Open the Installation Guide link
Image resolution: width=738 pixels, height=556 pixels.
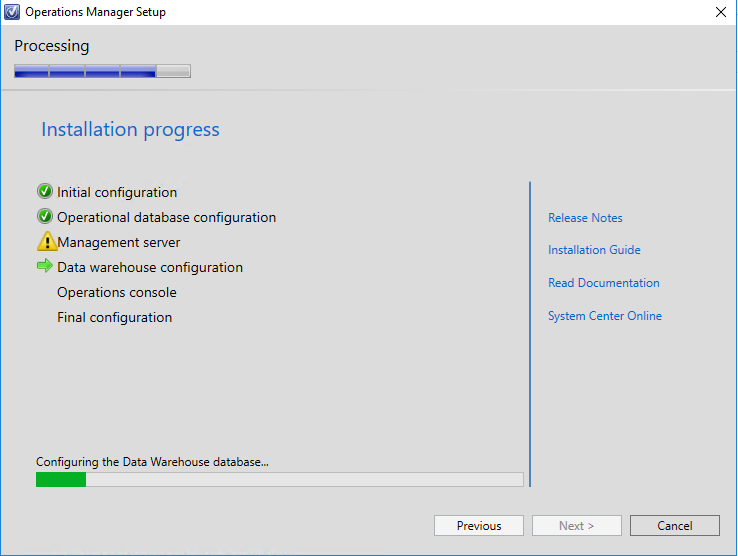coord(594,250)
